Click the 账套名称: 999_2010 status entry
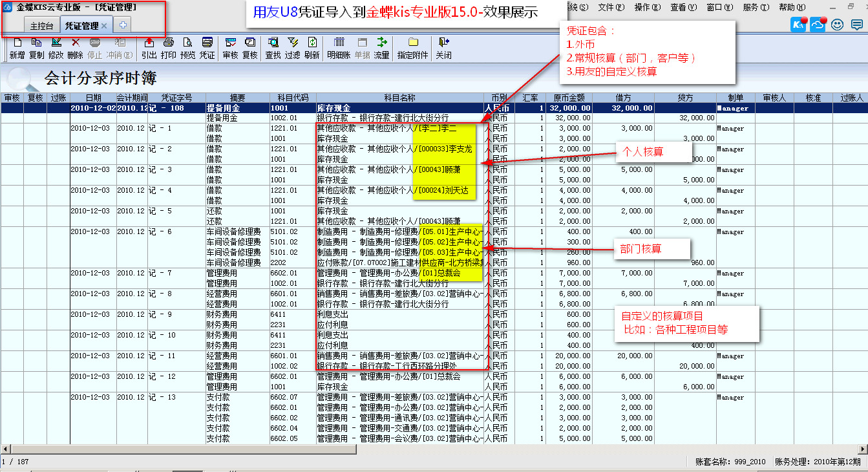 [x=730, y=462]
